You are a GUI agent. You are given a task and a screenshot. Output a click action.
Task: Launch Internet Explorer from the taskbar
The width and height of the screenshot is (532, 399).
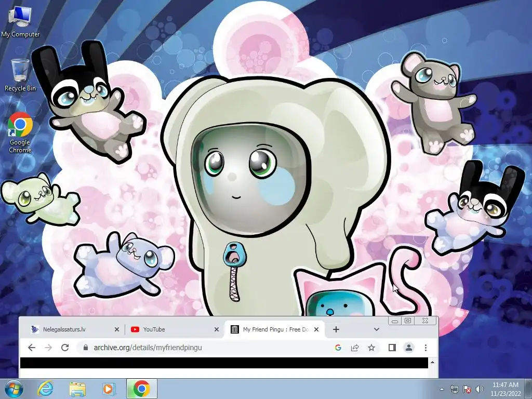pos(45,389)
